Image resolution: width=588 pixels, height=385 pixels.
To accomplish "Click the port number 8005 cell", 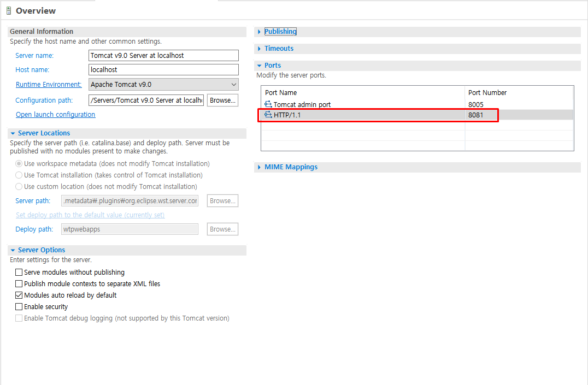I will 519,104.
